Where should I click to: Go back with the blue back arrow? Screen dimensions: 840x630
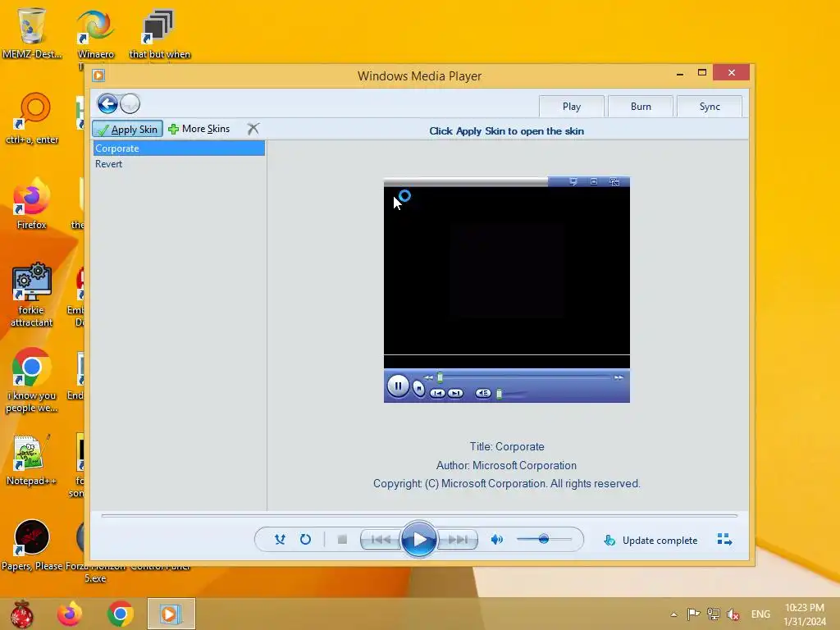coord(107,104)
